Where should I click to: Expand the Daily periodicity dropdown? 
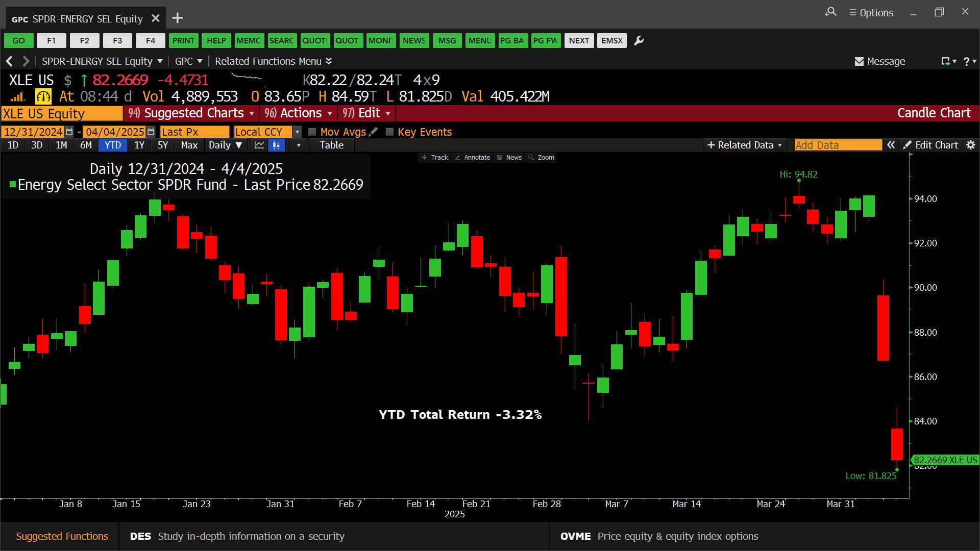click(225, 145)
